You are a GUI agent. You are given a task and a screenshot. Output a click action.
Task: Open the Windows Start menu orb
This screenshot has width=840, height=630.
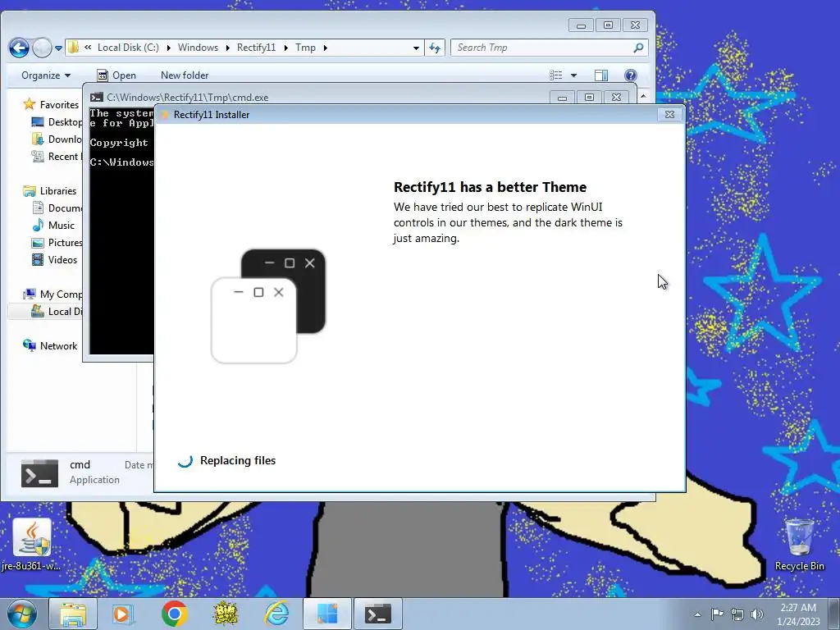point(22,614)
